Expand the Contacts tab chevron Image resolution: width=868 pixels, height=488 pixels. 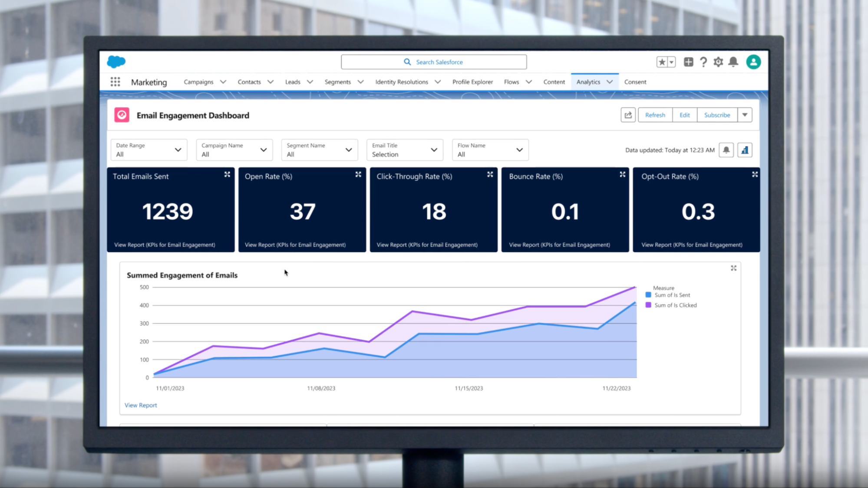coord(271,82)
